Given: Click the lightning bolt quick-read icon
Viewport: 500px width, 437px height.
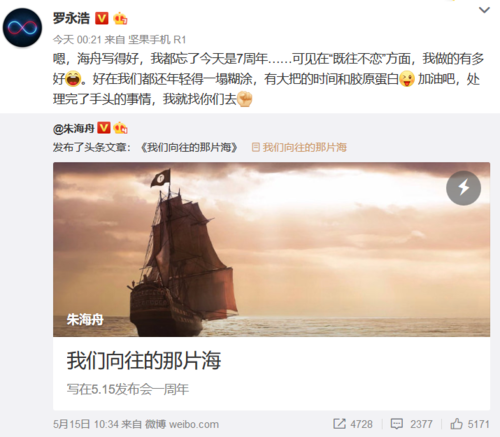Looking at the screenshot, I should click(463, 188).
